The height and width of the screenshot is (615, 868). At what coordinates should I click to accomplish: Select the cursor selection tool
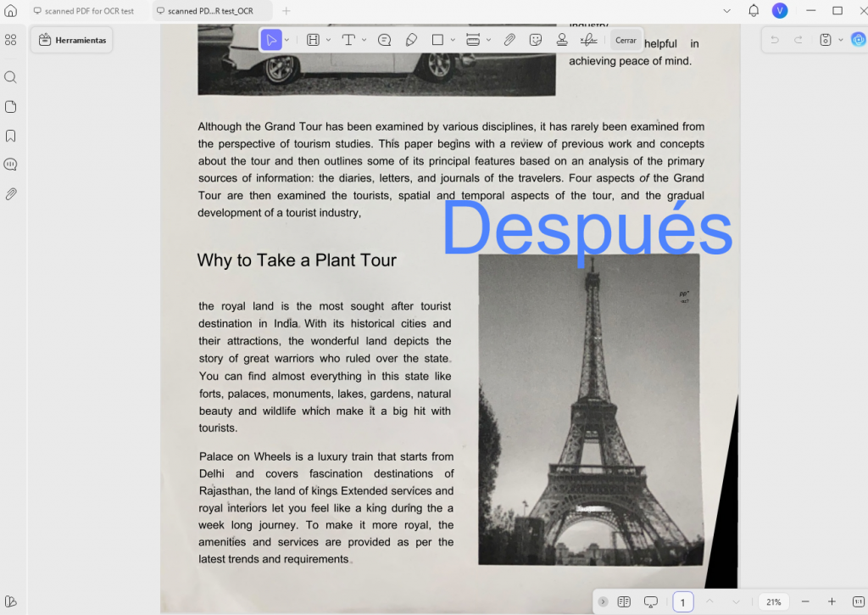(x=271, y=40)
